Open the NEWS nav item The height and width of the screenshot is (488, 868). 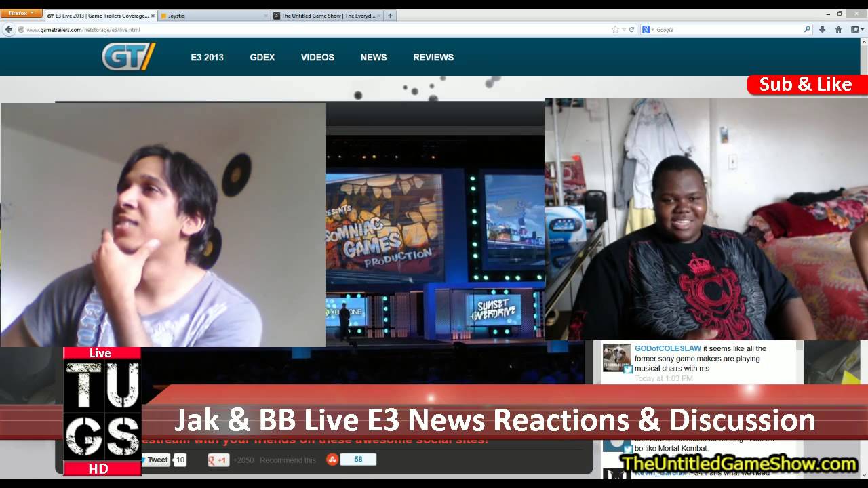374,58
